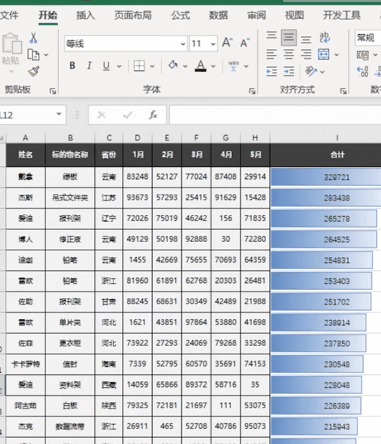Image resolution: width=381 pixels, height=444 pixels.
Task: Click the 标的物名称 header cell
Action: pyautogui.click(x=70, y=155)
